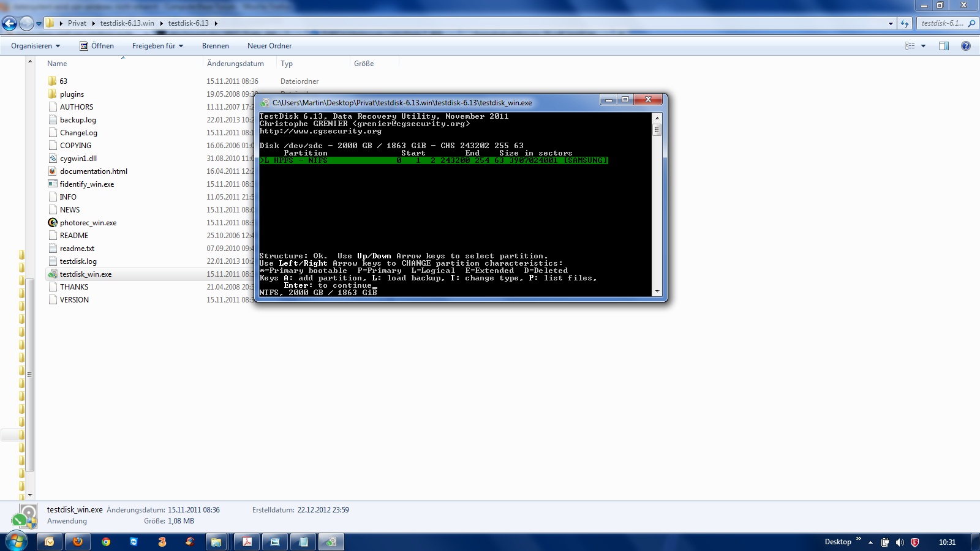This screenshot has height=551, width=980.
Task: Select the COPYING file
Action: pos(75,146)
